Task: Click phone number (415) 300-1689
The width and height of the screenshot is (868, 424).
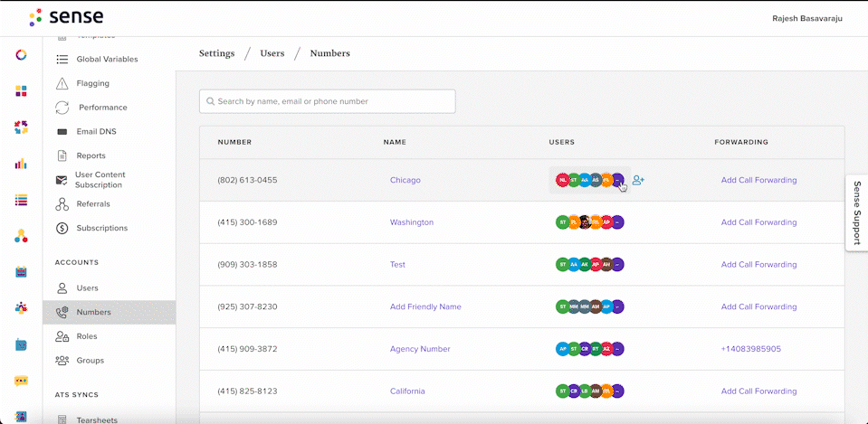Action: pyautogui.click(x=247, y=222)
